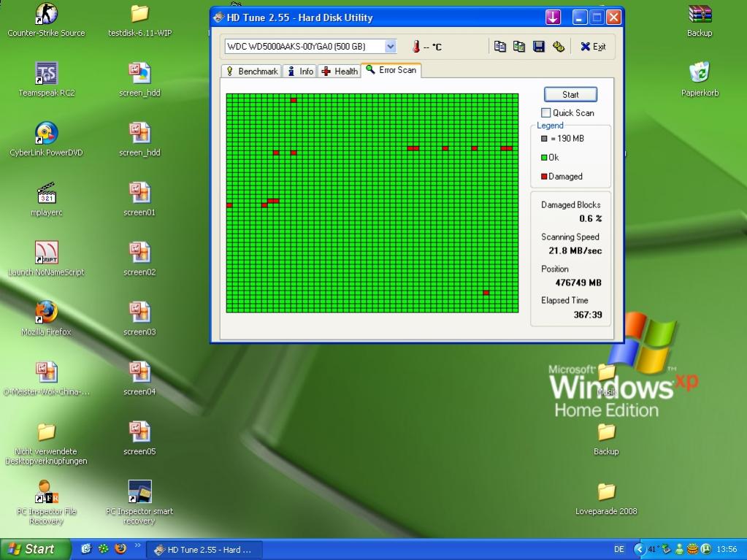This screenshot has width=747, height=560.
Task: Click HD Tune 2.55 taskbar button
Action: point(204,550)
